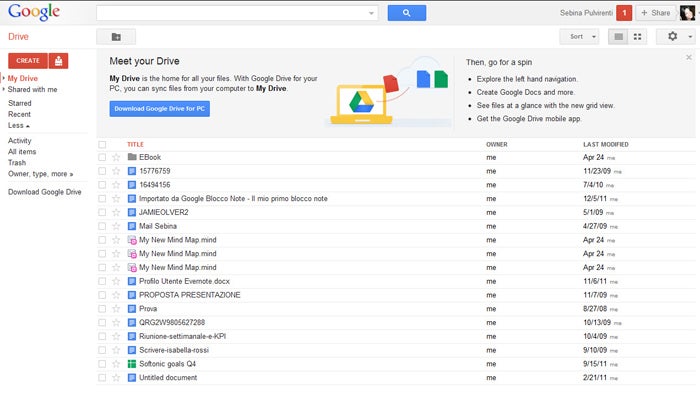700x395 pixels.
Task: Open Activity in sidebar
Action: (20, 141)
